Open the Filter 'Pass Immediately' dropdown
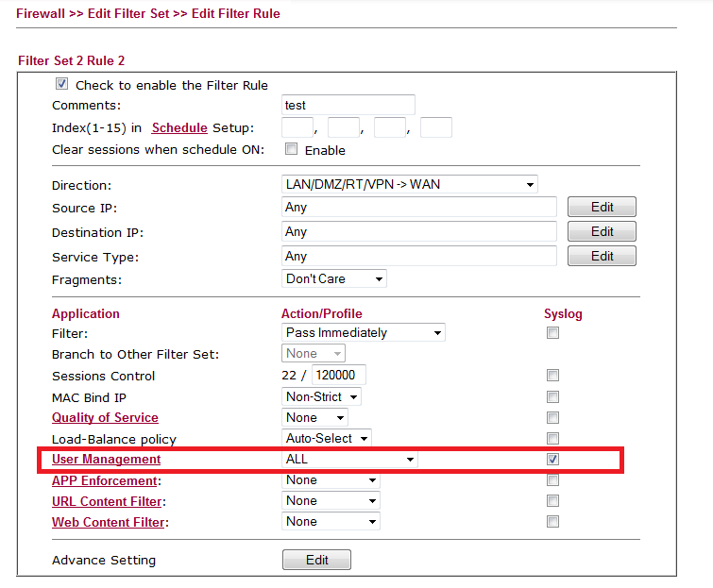 [364, 332]
